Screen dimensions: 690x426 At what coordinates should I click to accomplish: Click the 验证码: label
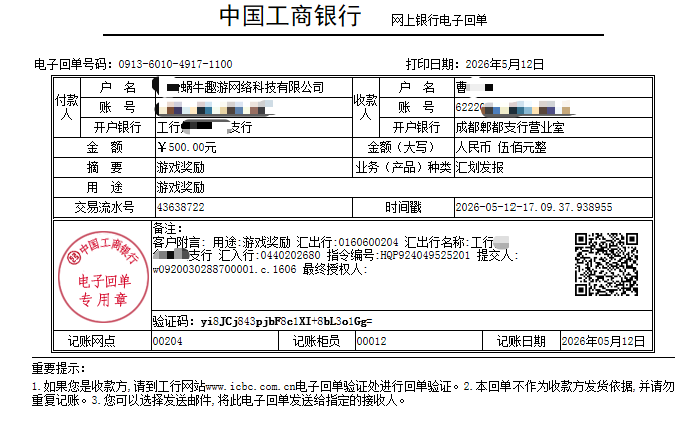tap(173, 322)
